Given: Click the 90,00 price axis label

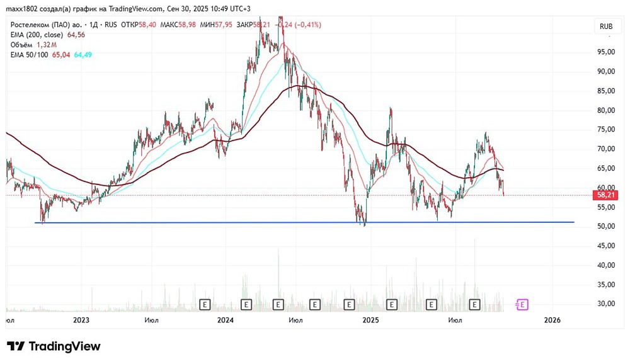Looking at the screenshot, I should coord(606,72).
